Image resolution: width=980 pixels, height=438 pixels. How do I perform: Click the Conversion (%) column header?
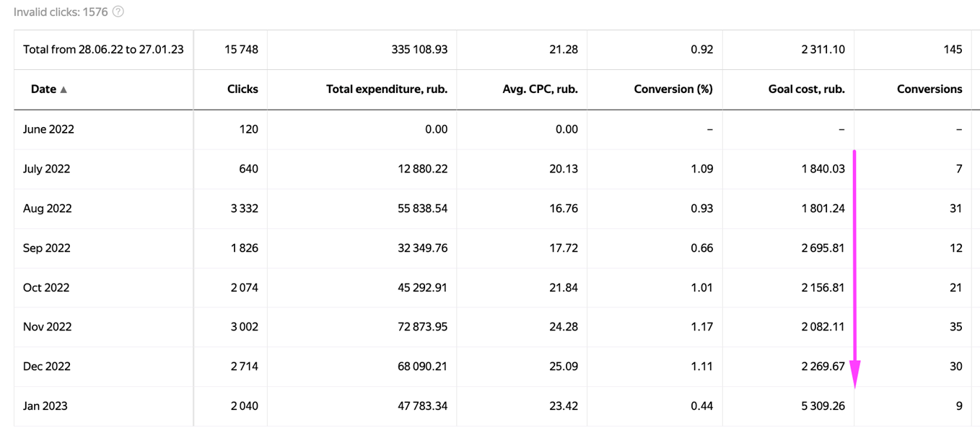[673, 89]
